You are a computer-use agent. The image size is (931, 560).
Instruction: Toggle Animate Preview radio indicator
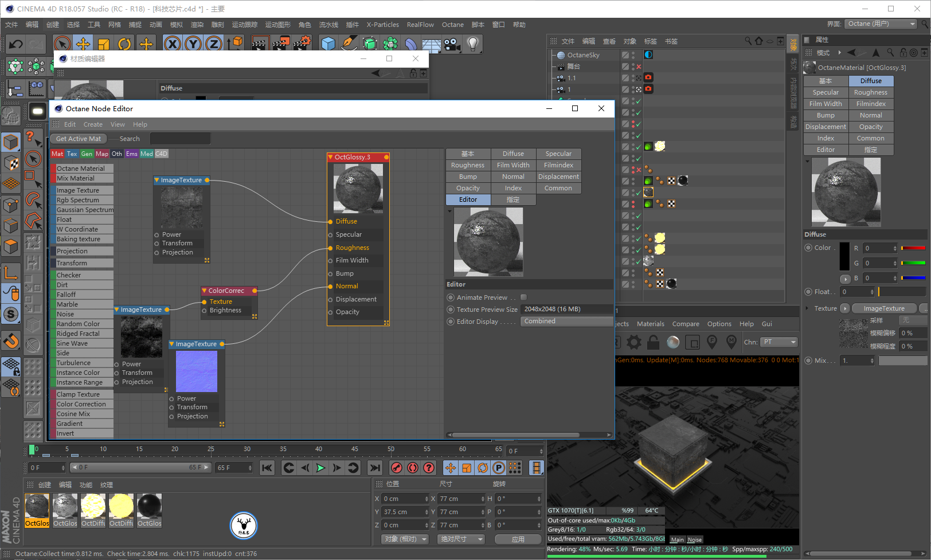pos(451,297)
